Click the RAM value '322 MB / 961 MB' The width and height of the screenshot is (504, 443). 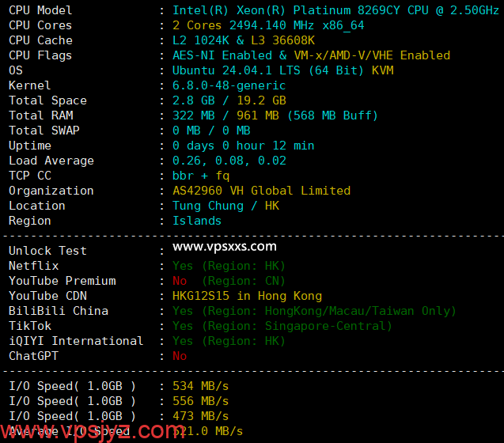pyautogui.click(x=225, y=115)
